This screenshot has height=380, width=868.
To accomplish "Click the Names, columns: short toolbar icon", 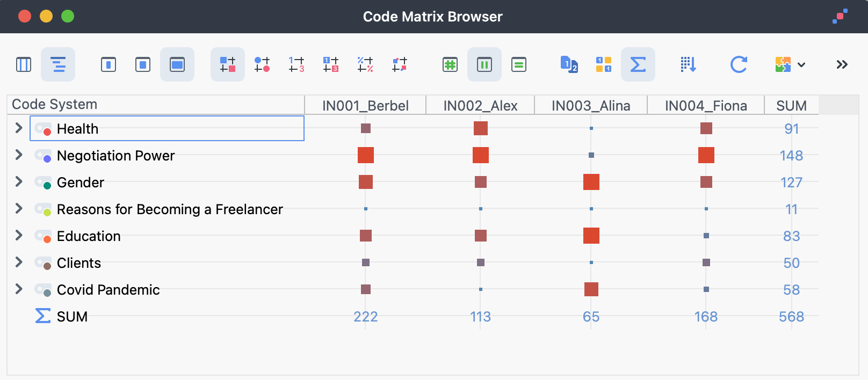I will [108, 65].
